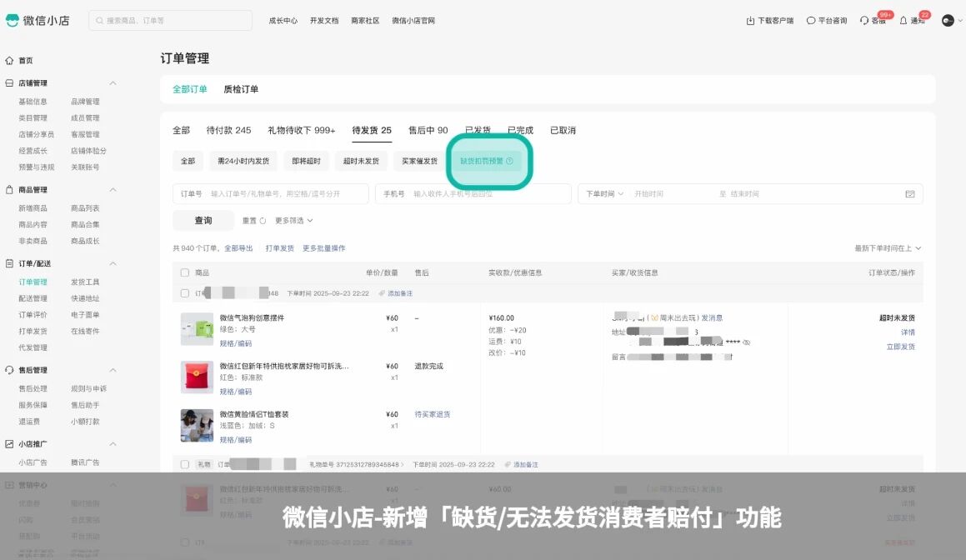
Task: Collapse the 小店推广 sidebar section chevron
Action: click(113, 443)
